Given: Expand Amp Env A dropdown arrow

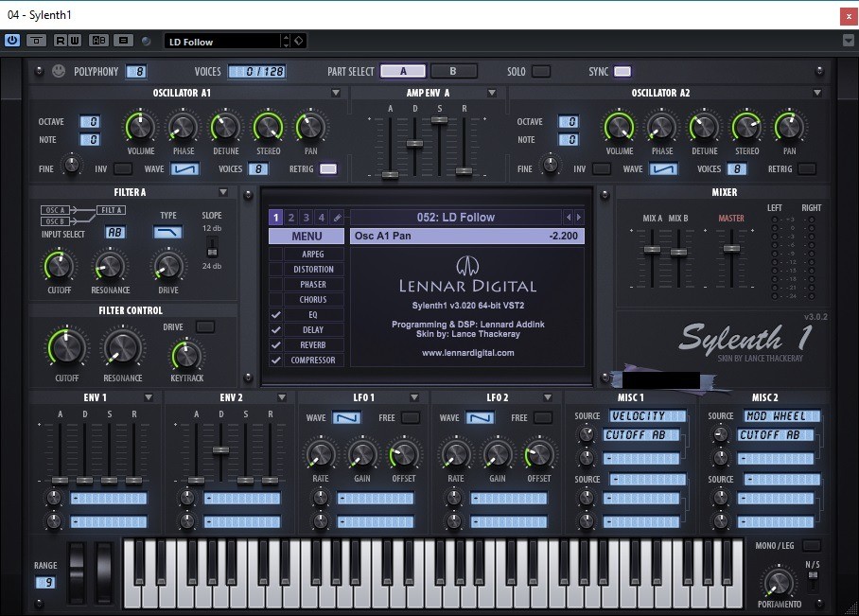Looking at the screenshot, I should 491,93.
